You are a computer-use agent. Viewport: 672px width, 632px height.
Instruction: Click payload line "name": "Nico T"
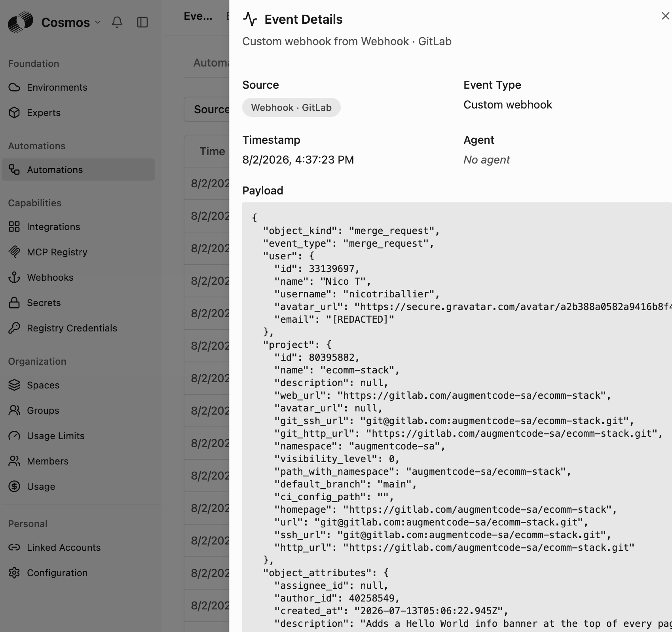pos(323,282)
